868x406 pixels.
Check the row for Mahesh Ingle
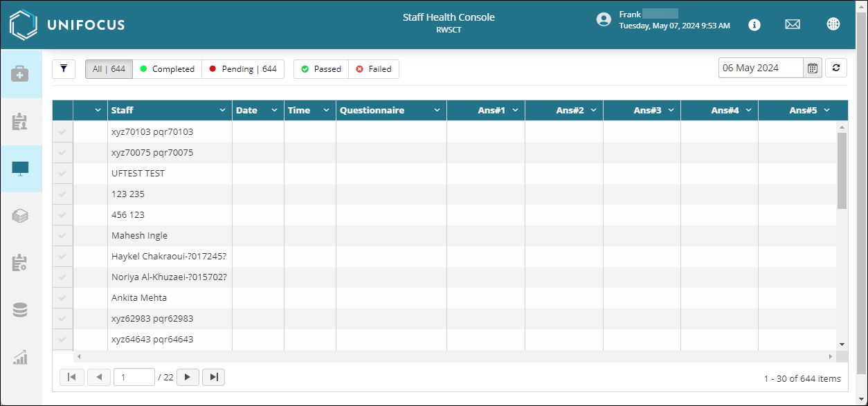tap(62, 235)
